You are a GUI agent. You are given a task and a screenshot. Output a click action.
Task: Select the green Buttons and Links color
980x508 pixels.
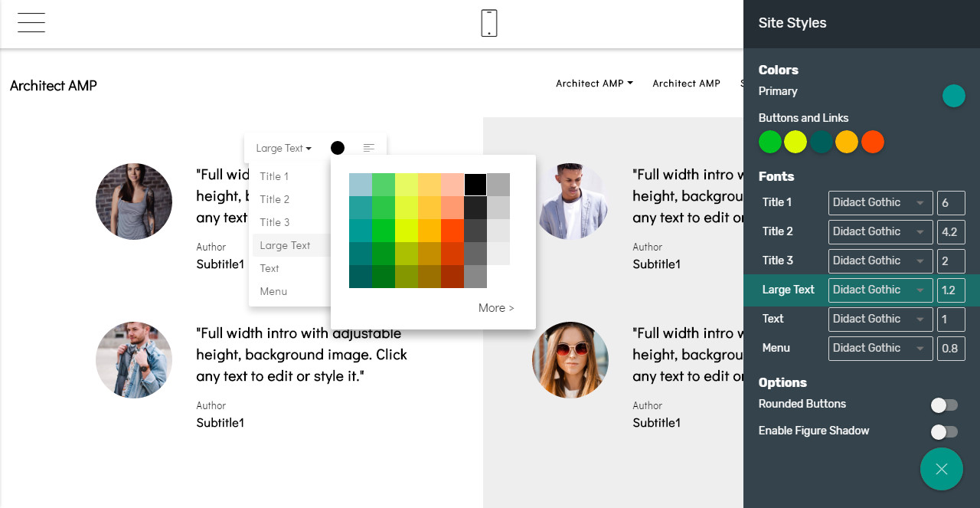pyautogui.click(x=770, y=142)
